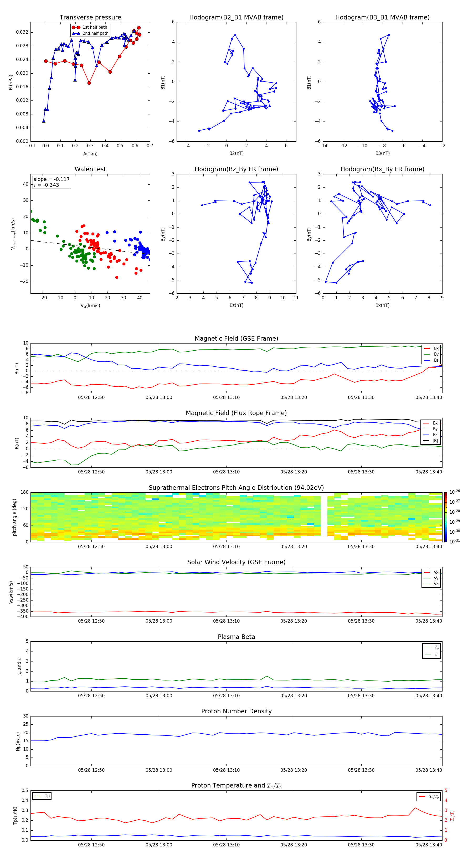Click the 'A(T·m)' x-axis label
The width and height of the screenshot is (473, 868).
[90, 154]
